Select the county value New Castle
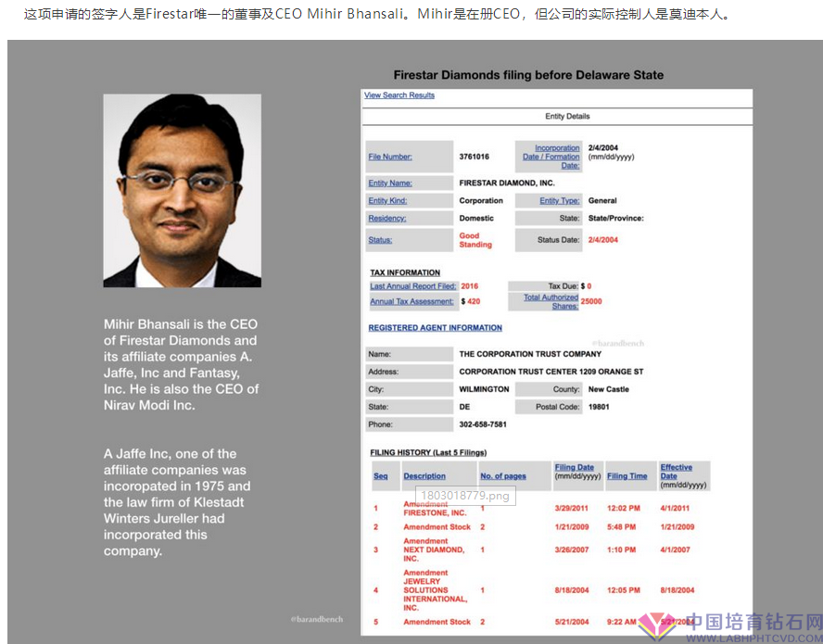Image resolution: width=823 pixels, height=644 pixels. tap(608, 389)
